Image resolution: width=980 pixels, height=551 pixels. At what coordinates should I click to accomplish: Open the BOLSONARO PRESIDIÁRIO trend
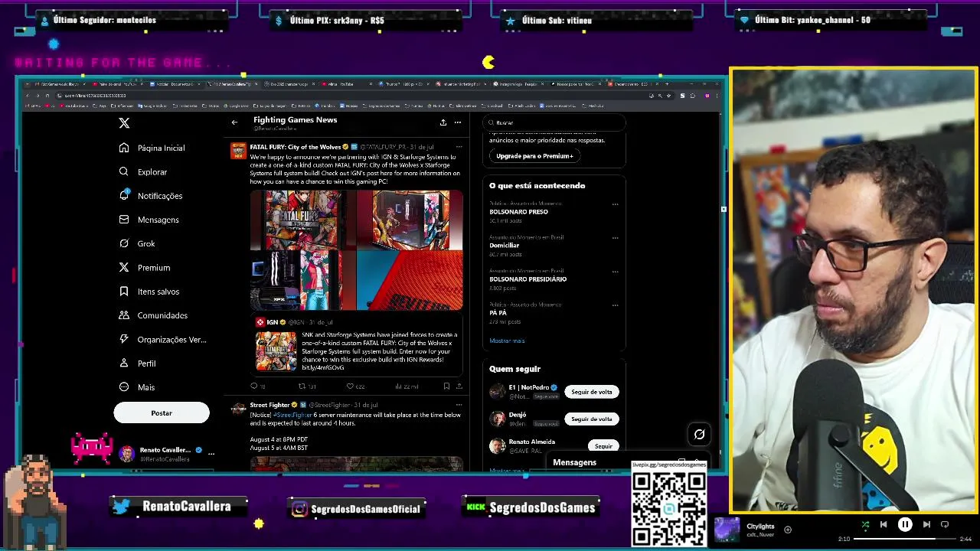tap(528, 279)
